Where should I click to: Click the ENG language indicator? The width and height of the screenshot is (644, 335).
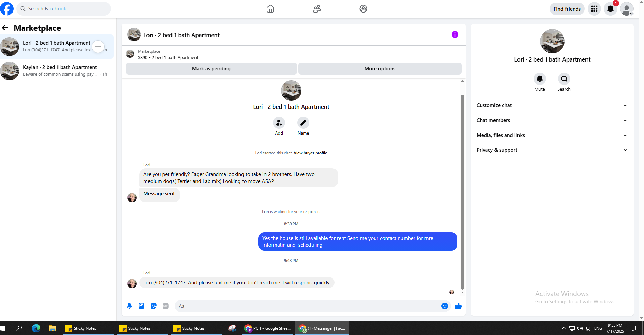click(x=598, y=328)
